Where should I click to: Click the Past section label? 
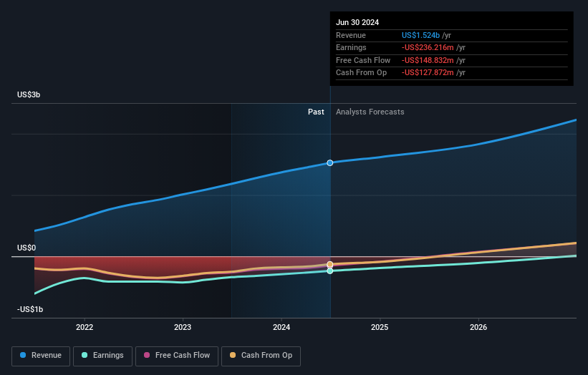pos(316,112)
